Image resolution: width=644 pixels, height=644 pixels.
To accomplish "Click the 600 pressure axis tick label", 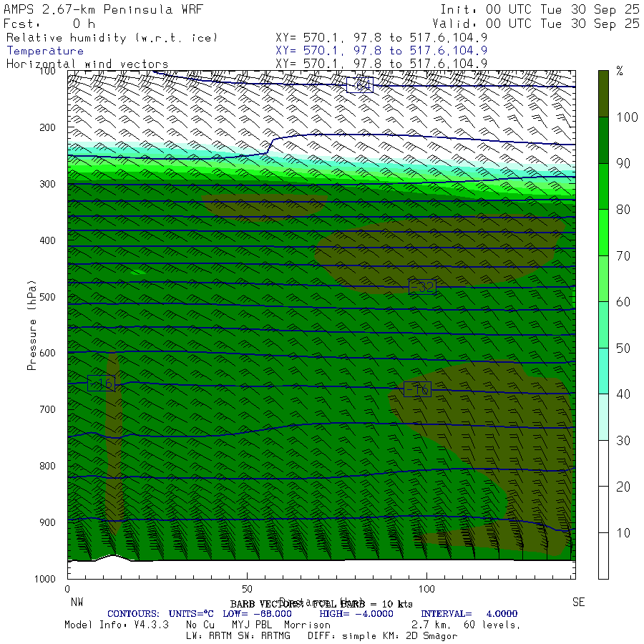I will point(47,353).
